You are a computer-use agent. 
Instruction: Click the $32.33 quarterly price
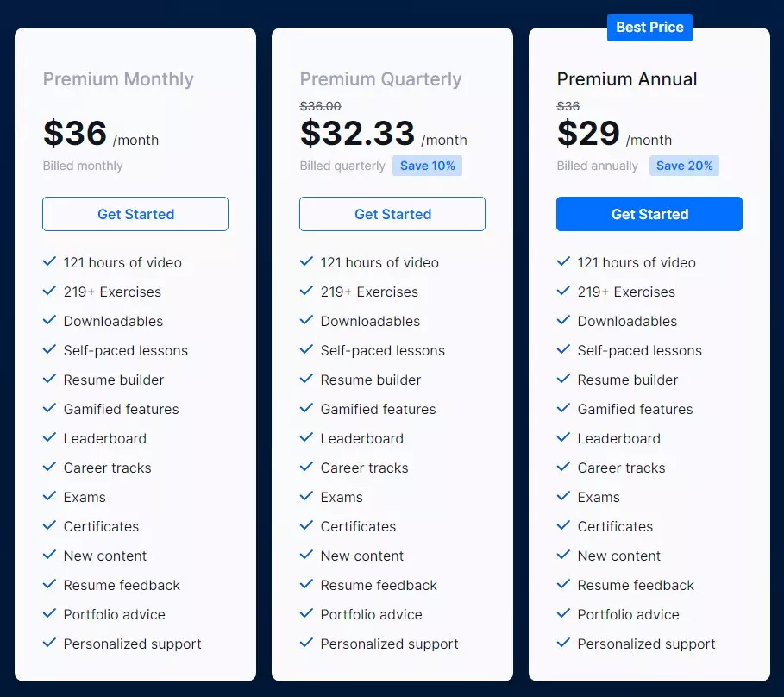click(358, 134)
